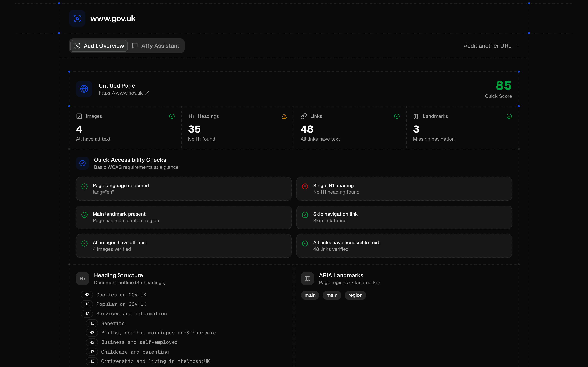The height and width of the screenshot is (367, 588).
Task: Click the warning triangle on the Headings card
Action: click(x=284, y=116)
